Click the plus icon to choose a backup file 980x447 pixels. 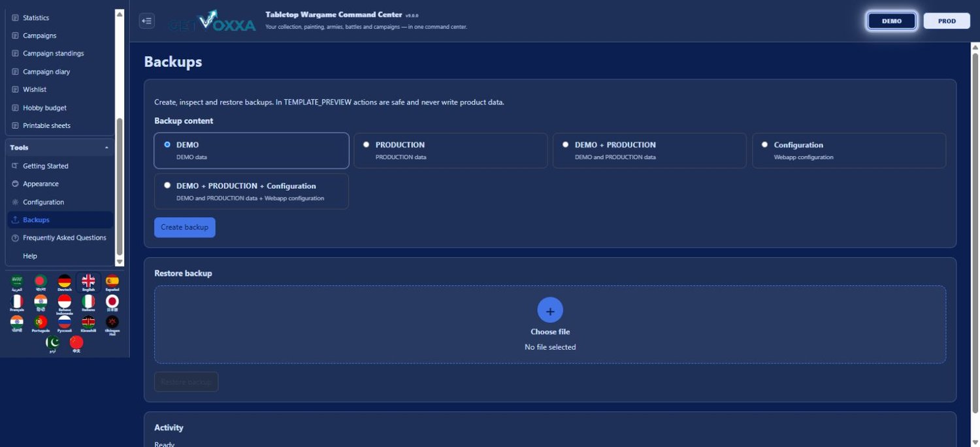tap(550, 310)
